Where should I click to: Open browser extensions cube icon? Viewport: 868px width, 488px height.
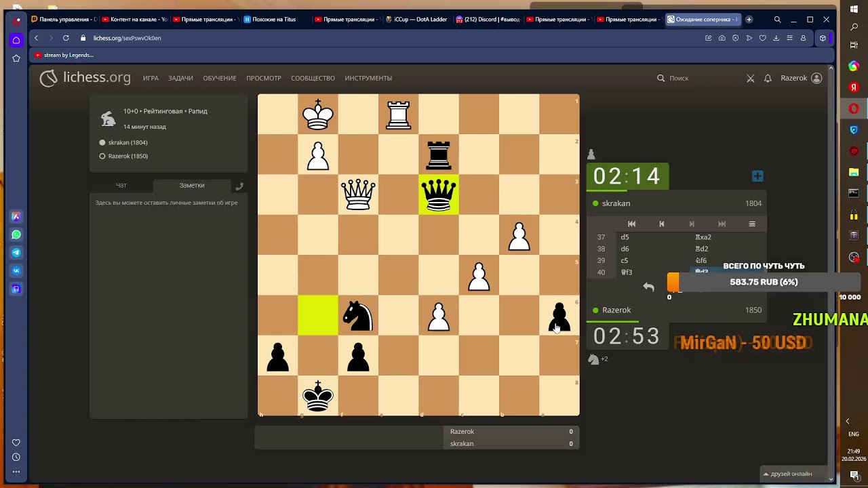(x=823, y=38)
